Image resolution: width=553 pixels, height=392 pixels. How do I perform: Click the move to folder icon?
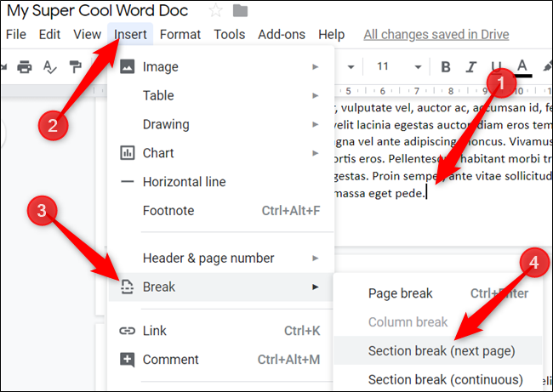pos(240,11)
